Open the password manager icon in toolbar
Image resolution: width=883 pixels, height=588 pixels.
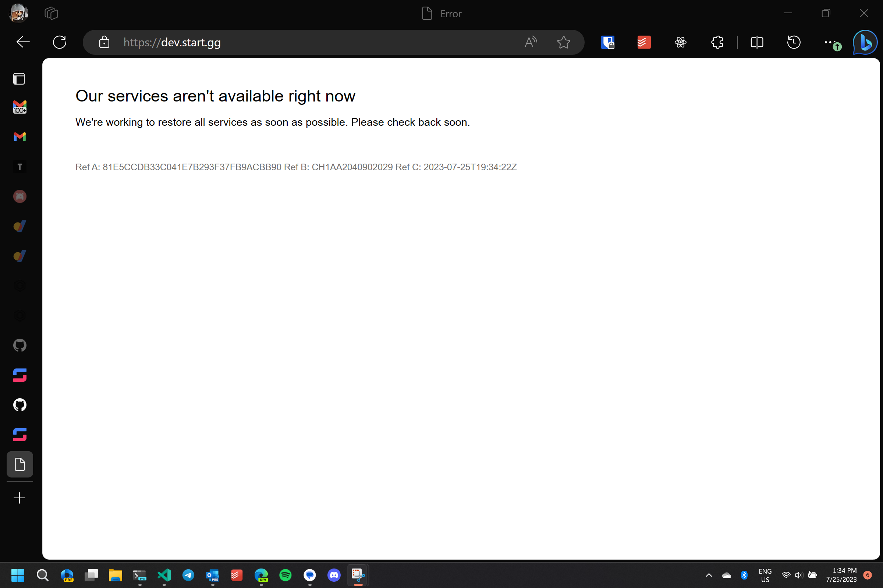click(x=608, y=42)
